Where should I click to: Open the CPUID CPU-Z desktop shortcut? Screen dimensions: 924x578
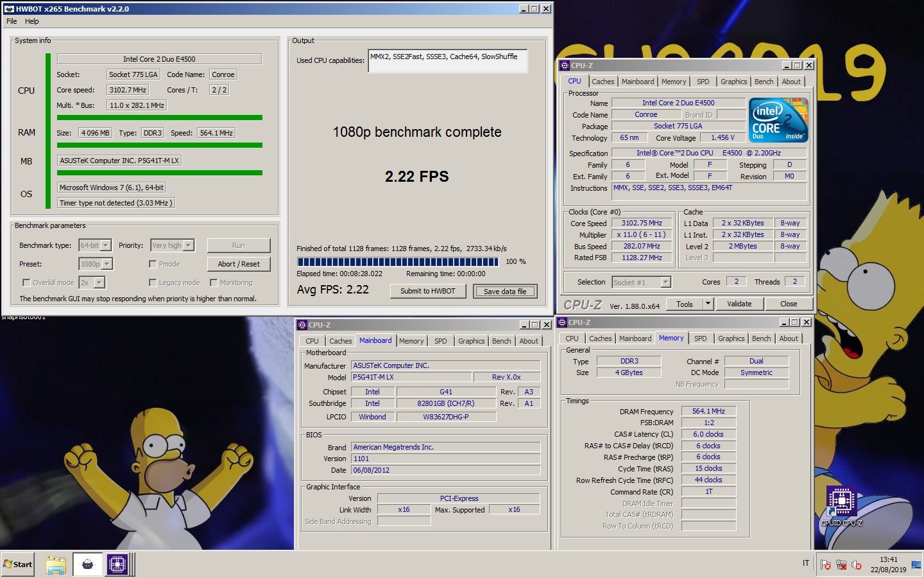click(841, 507)
